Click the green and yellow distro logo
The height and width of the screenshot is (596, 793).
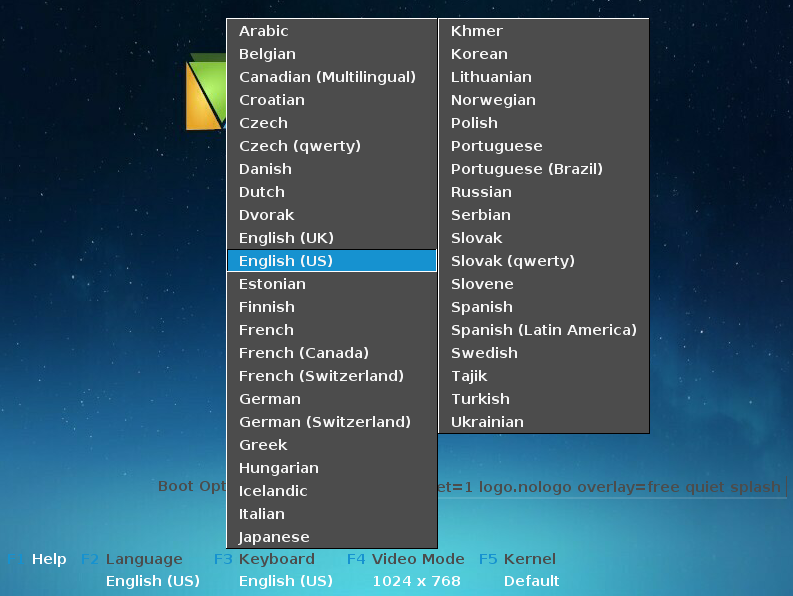[x=205, y=93]
